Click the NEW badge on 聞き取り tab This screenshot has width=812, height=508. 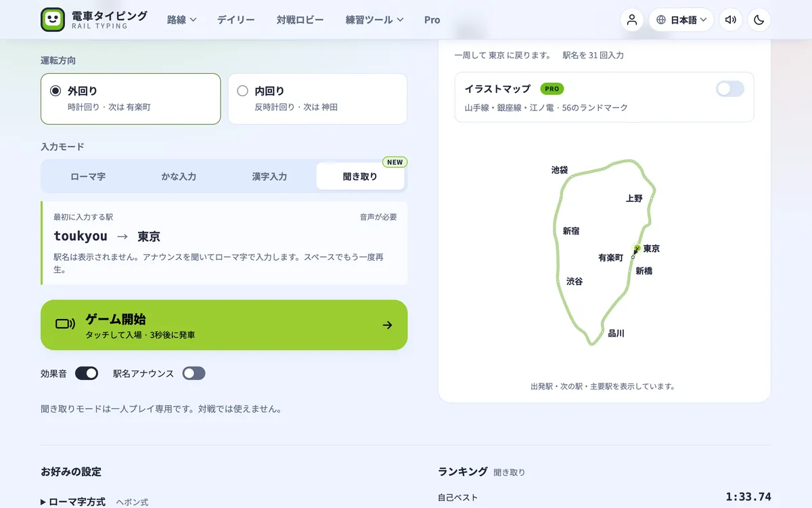coord(394,162)
